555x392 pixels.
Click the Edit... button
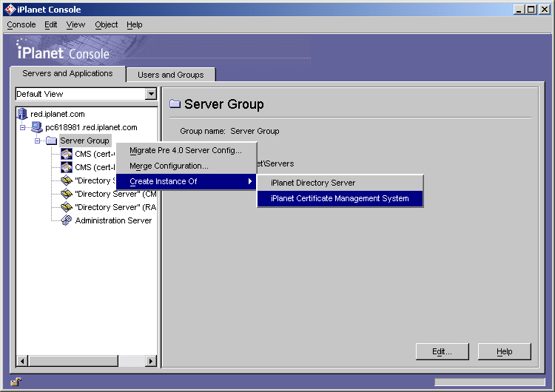442,351
